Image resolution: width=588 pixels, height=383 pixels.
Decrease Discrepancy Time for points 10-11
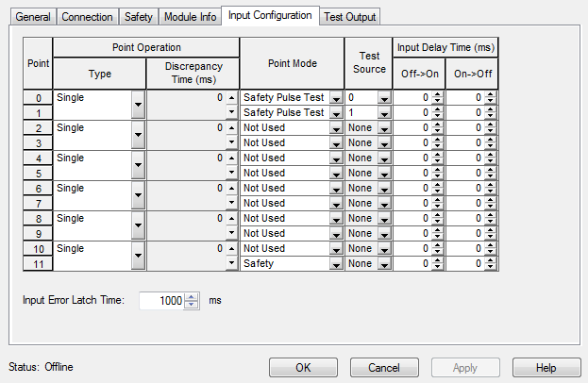[232, 264]
